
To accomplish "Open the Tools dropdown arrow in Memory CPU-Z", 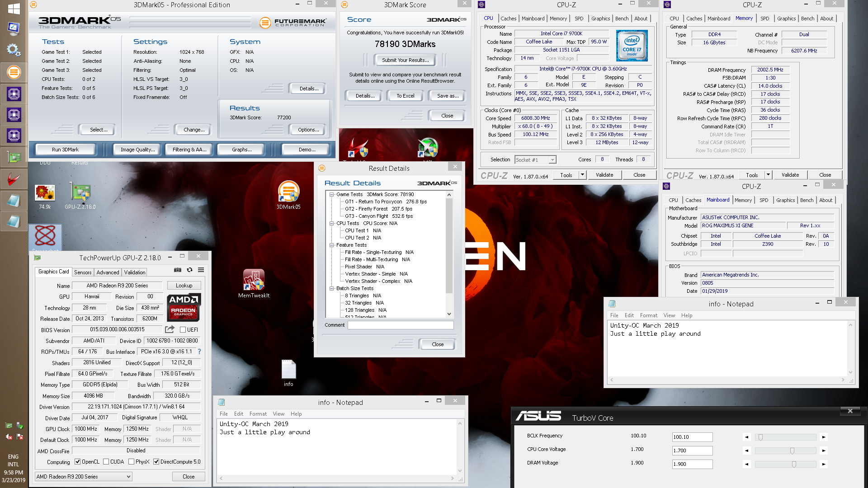I will pyautogui.click(x=768, y=175).
